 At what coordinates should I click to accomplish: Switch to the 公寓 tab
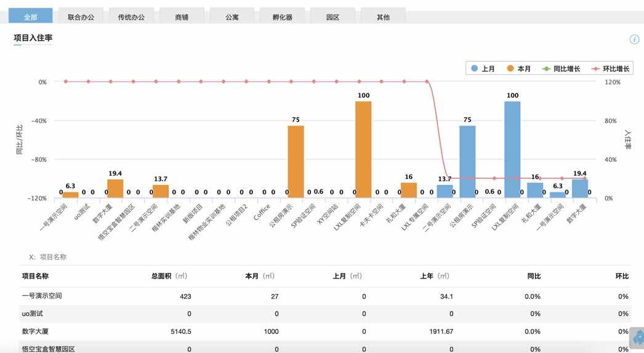point(232,17)
